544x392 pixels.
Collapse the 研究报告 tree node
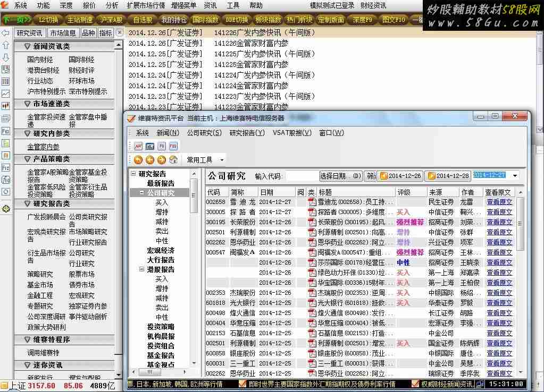coord(133,174)
